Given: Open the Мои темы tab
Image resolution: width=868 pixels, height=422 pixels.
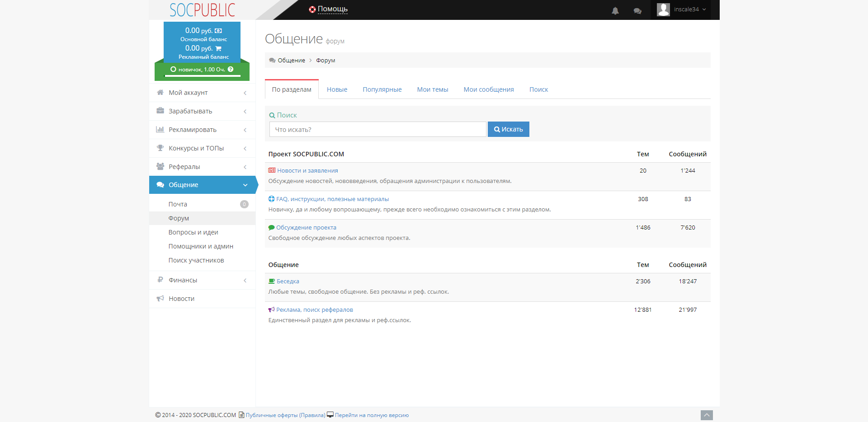Looking at the screenshot, I should 433,89.
